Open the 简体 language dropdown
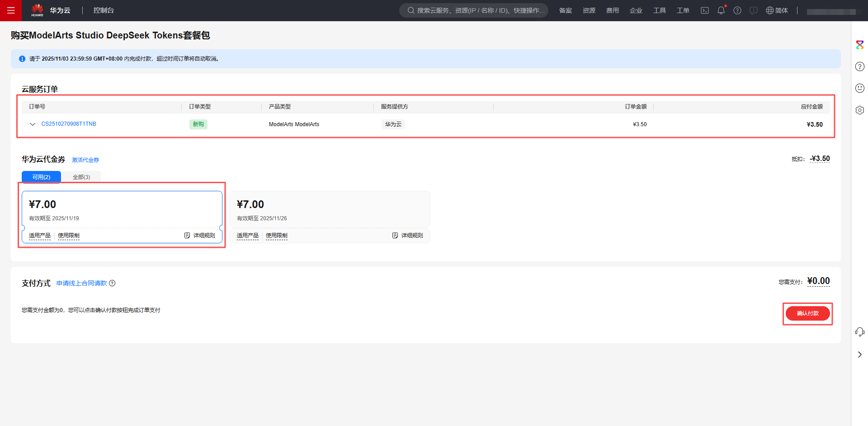Screen dimensions: 868x426 [777, 10]
